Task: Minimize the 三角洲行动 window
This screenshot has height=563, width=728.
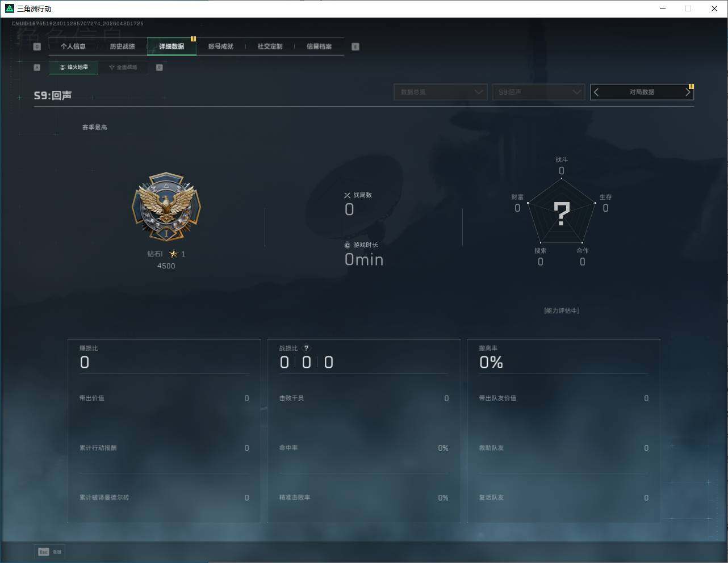Action: point(663,9)
